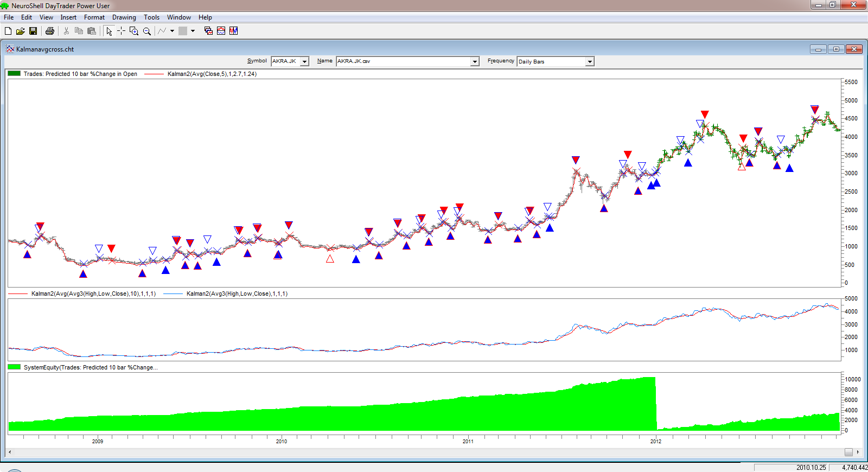Click the horizontal scrollbar right arrow
This screenshot has height=472, width=868.
(858, 452)
